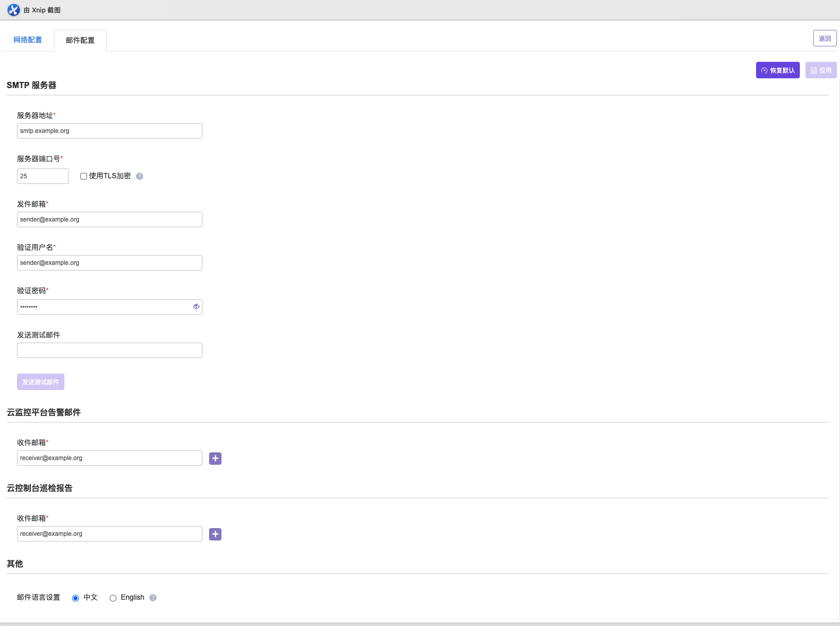Click the 发送测试邮件 button

point(41,382)
